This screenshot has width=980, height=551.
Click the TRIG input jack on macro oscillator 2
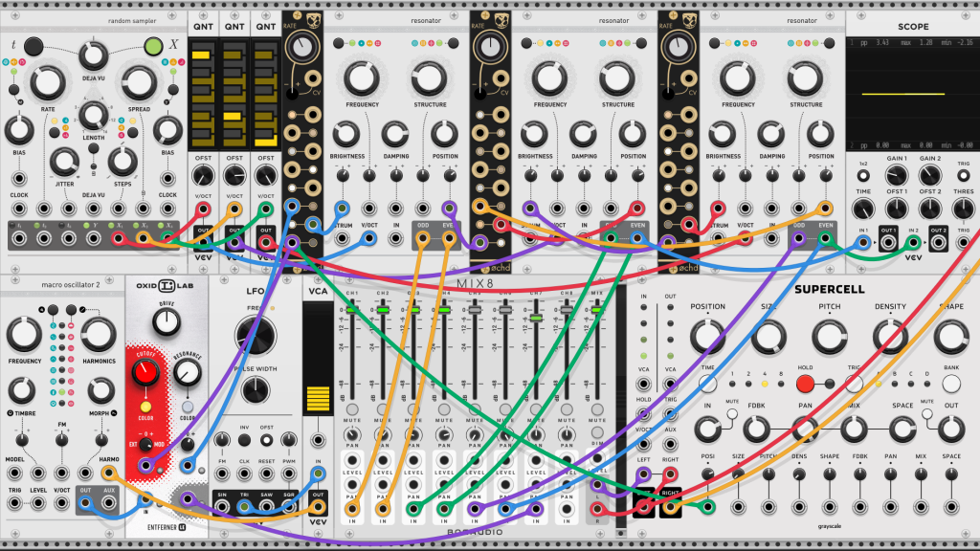14,503
